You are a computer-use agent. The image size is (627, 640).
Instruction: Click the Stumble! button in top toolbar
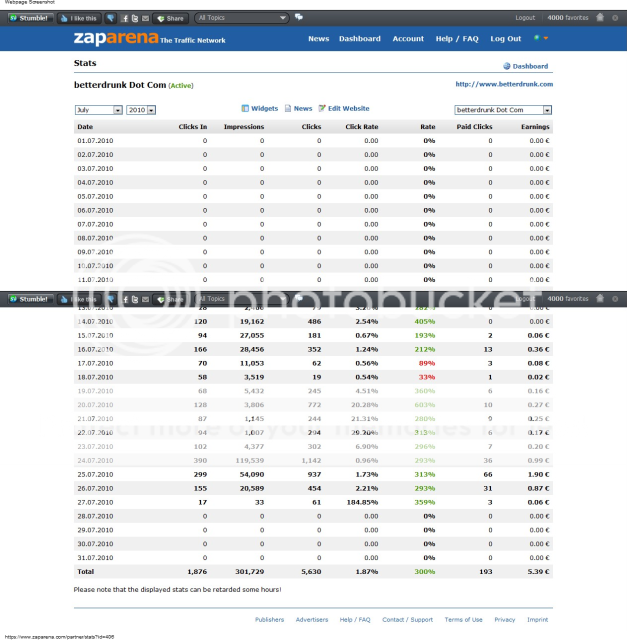[29, 18]
